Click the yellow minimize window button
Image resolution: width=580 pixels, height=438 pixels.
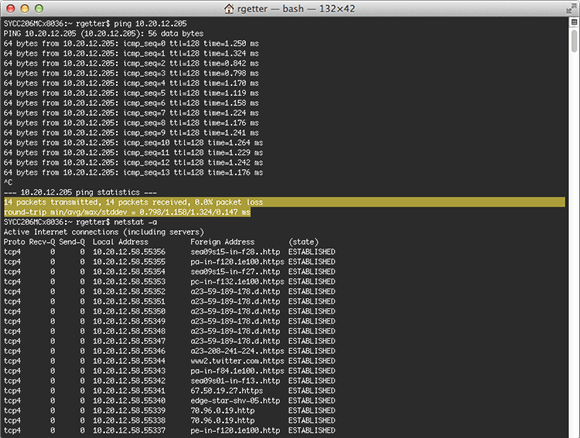[24, 8]
